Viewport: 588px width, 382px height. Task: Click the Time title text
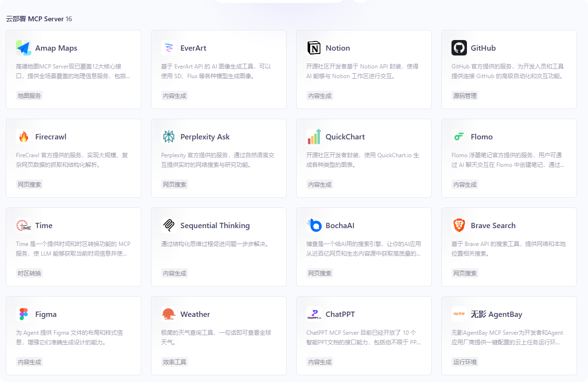44,226
